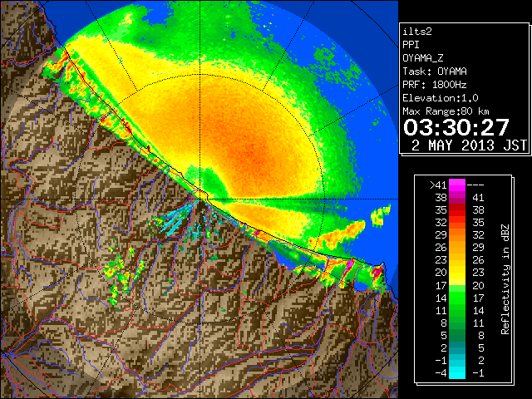This screenshot has width=532, height=399.
Task: Click the 'PPI' scan type label
Action: (x=411, y=45)
